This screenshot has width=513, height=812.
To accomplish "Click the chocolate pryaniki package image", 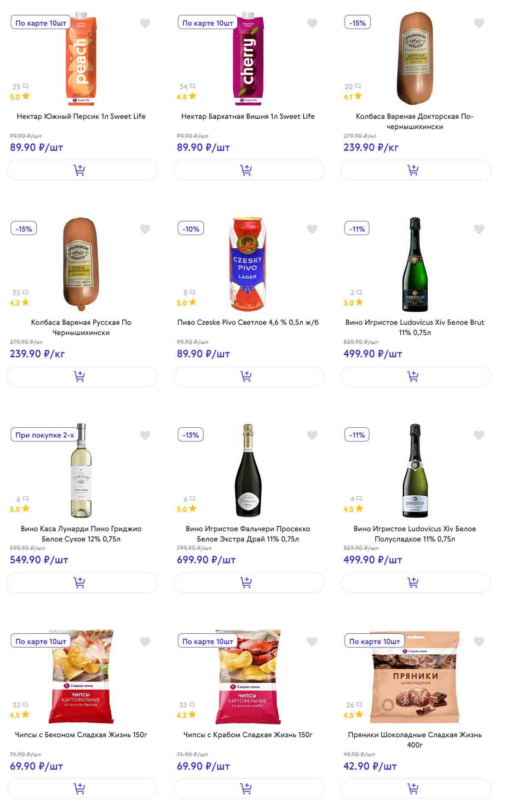I will [x=415, y=677].
